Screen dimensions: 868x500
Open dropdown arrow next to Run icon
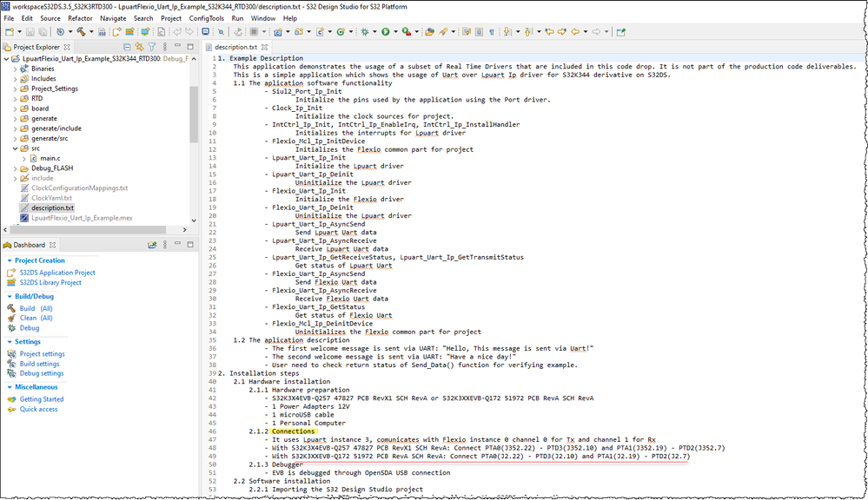(x=396, y=32)
